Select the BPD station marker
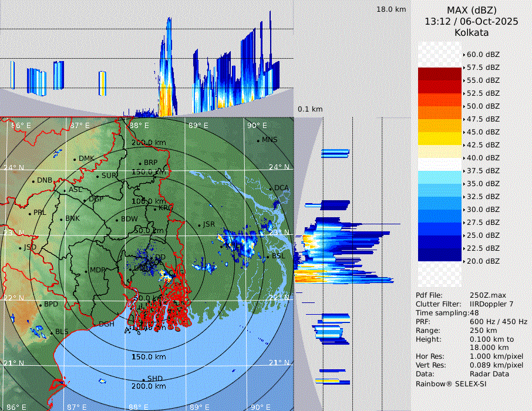Viewport: 532px width, 411px height. click(x=41, y=305)
